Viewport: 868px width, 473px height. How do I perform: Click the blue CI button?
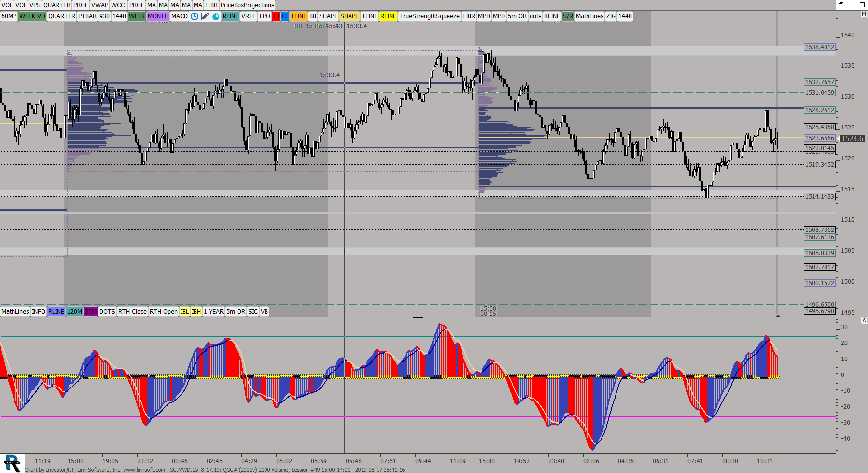(x=285, y=16)
